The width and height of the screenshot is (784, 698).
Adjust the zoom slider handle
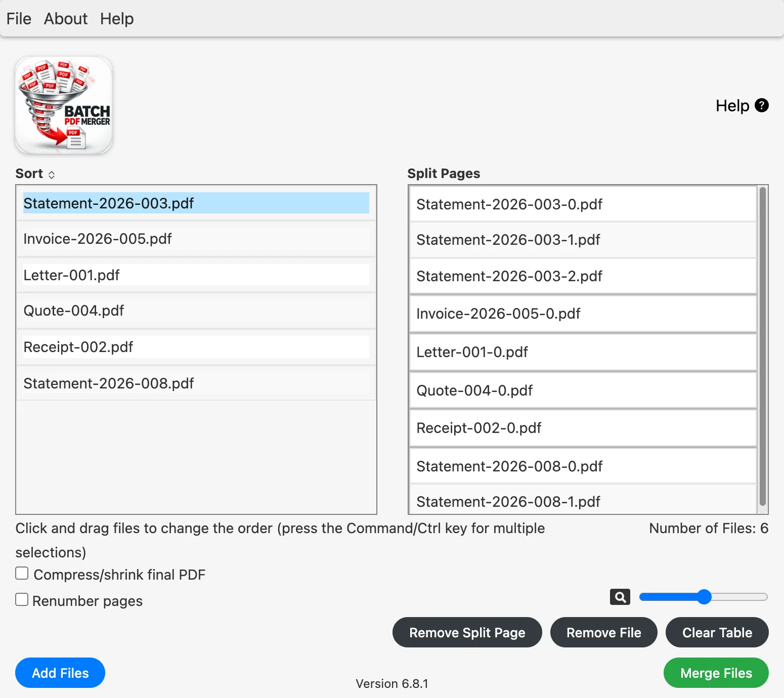pos(704,597)
